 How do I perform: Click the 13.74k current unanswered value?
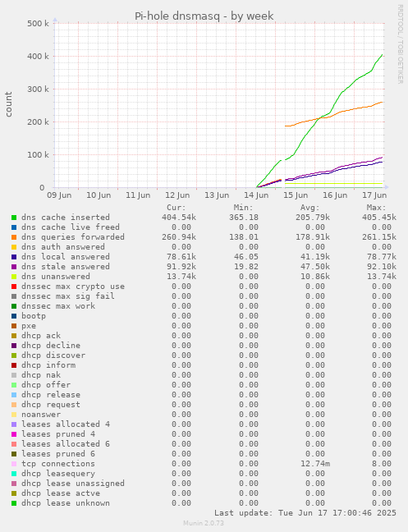click(181, 276)
